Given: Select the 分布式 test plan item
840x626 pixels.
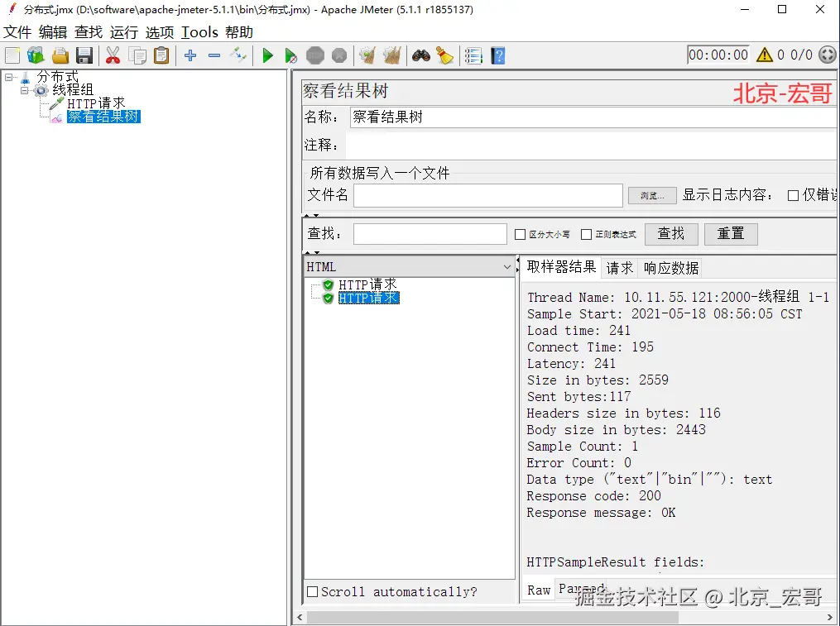Looking at the screenshot, I should (57, 77).
